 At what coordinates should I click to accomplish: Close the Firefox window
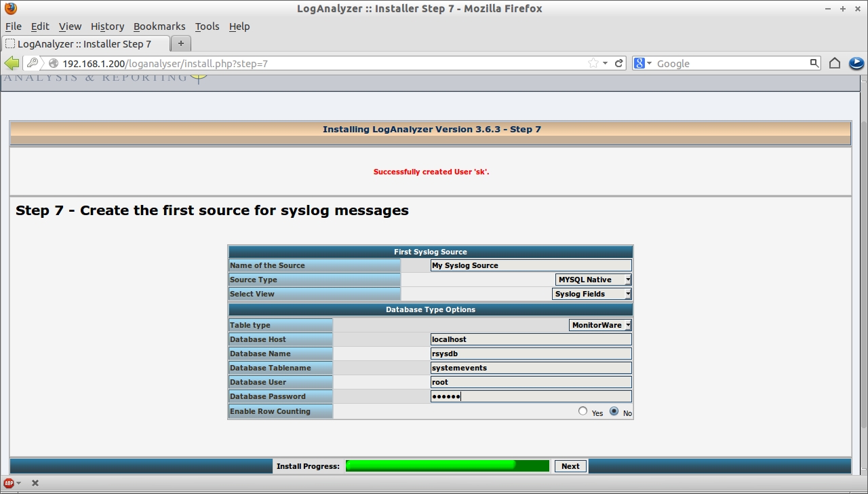(x=857, y=9)
